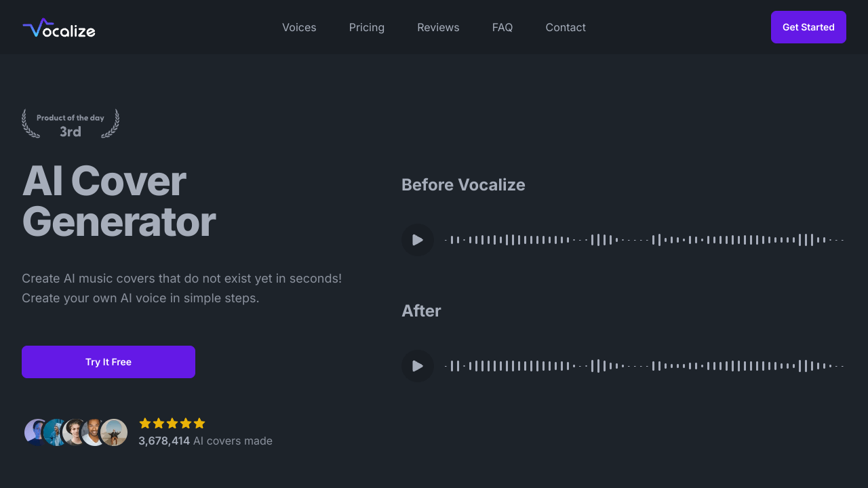Click the AI Cover Generator heading
Screen dimensions: 868x488
tap(119, 202)
